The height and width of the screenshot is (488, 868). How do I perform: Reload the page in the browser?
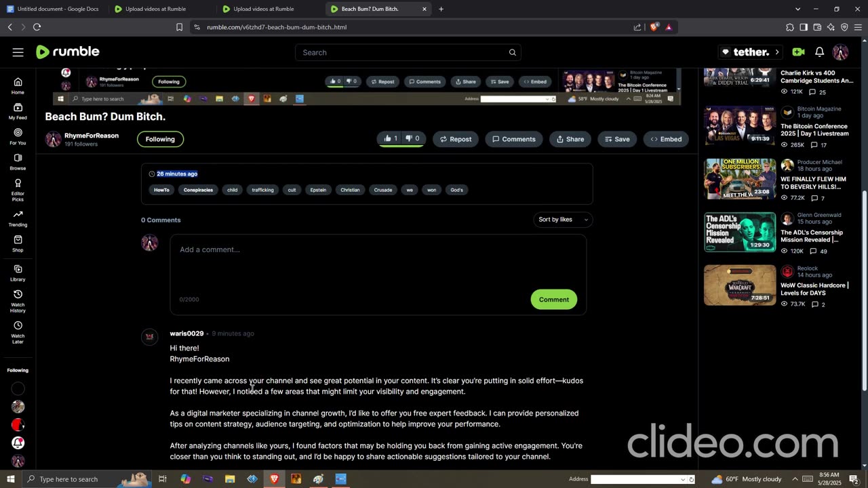pos(37,27)
